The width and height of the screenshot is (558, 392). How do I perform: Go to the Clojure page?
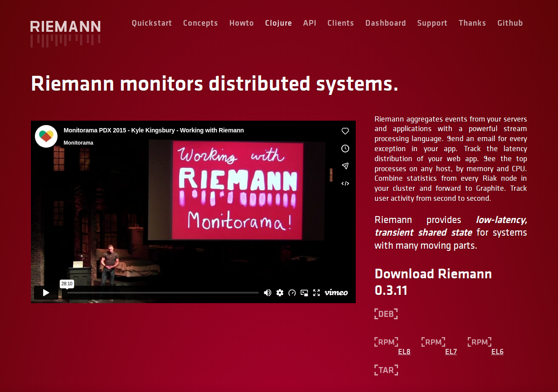click(279, 23)
